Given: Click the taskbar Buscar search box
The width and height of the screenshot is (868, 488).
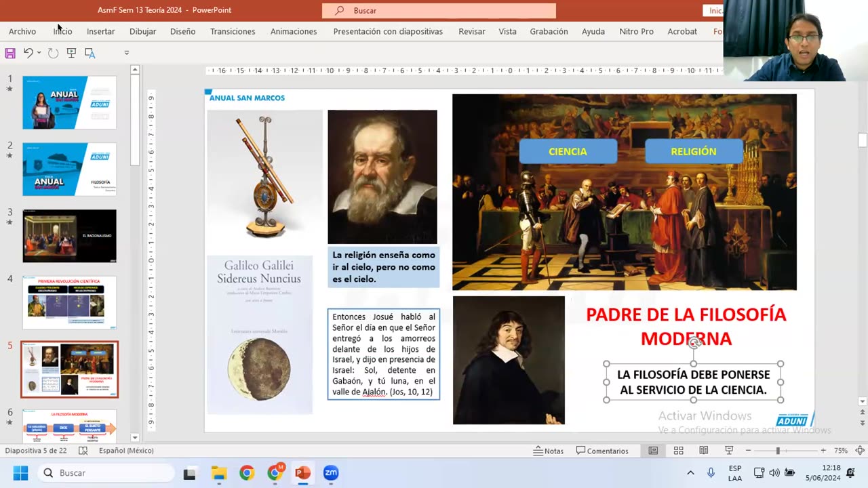Looking at the screenshot, I should pyautogui.click(x=106, y=472).
